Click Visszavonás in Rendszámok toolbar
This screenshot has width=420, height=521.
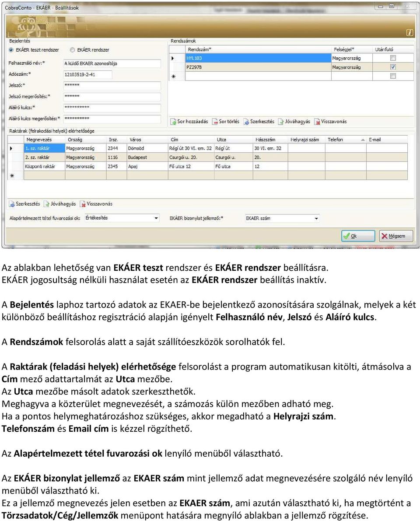[331, 122]
